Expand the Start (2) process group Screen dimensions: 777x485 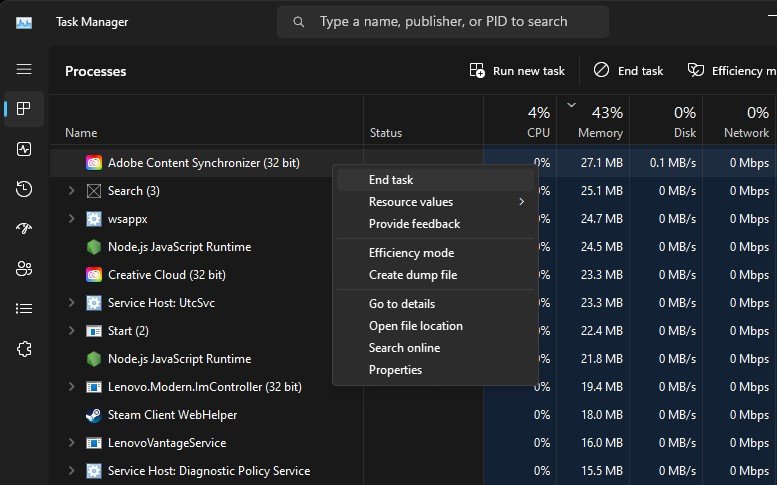(x=71, y=331)
